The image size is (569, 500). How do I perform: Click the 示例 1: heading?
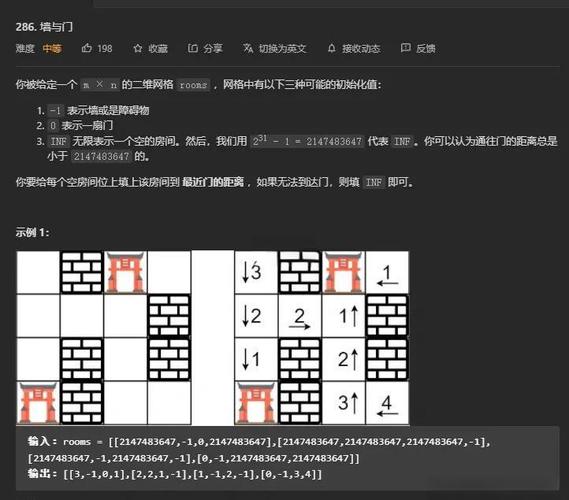pos(32,232)
